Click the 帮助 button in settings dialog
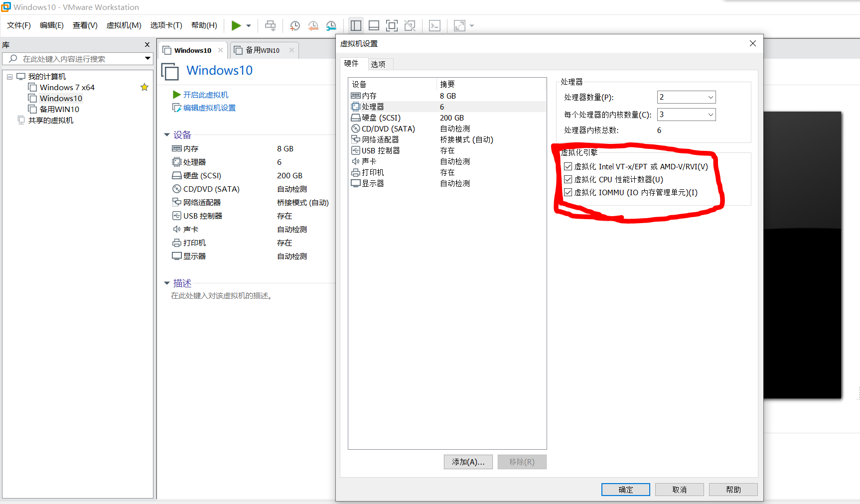This screenshot has height=504, width=860. 733,490
